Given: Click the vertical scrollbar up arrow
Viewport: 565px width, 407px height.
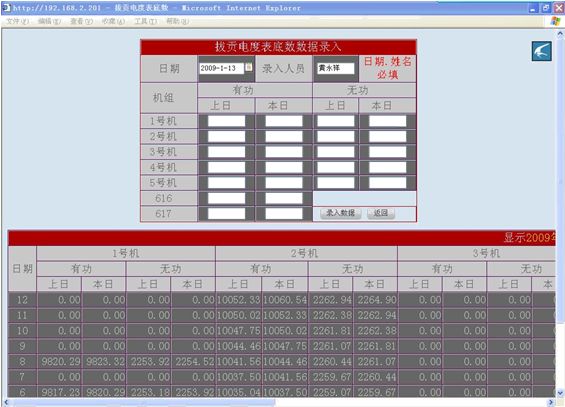Looking at the screenshot, I should (560, 34).
